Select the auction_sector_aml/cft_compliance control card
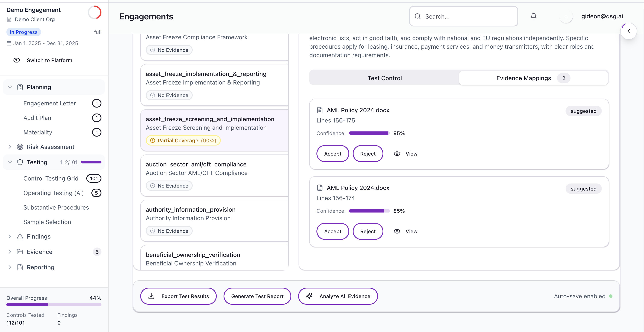The image size is (644, 332). coord(215,175)
